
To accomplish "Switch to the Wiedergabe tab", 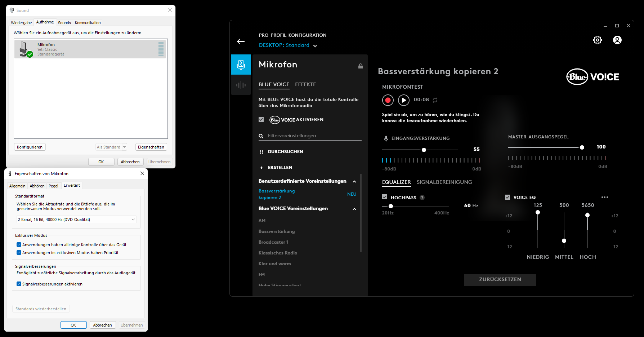I will coord(21,23).
